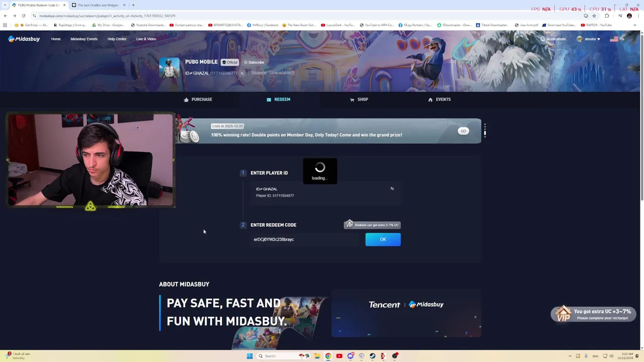Open Outlast parkour bookmark
The image size is (644, 362).
(187, 25)
